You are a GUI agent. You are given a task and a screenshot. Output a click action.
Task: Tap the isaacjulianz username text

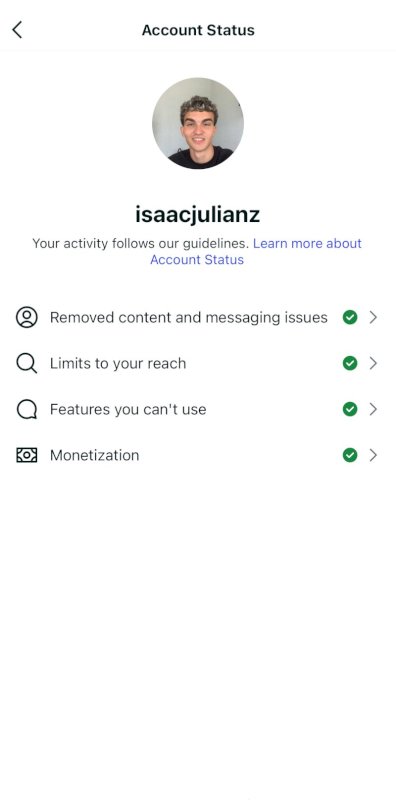click(x=197, y=215)
